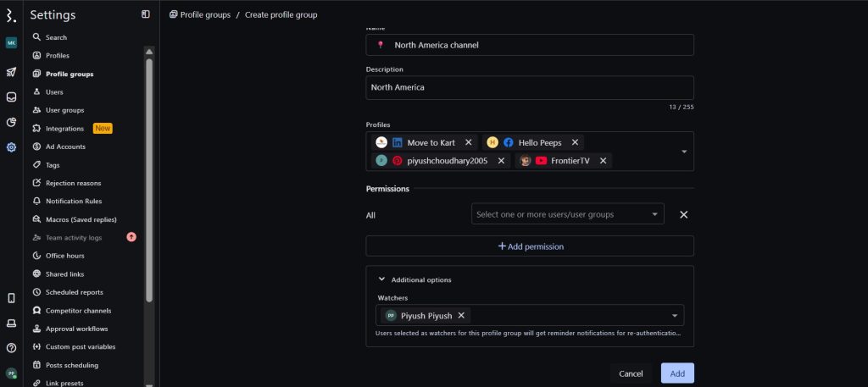Click the New badge next to Integrations
Image resolution: width=868 pixels, height=387 pixels.
tap(103, 128)
